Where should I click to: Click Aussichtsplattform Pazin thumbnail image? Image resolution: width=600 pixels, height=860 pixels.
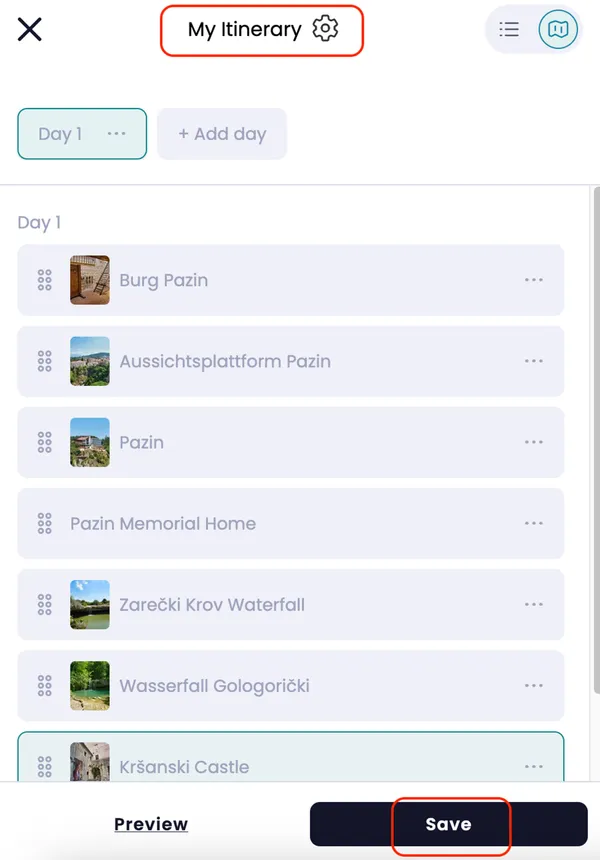click(90, 361)
